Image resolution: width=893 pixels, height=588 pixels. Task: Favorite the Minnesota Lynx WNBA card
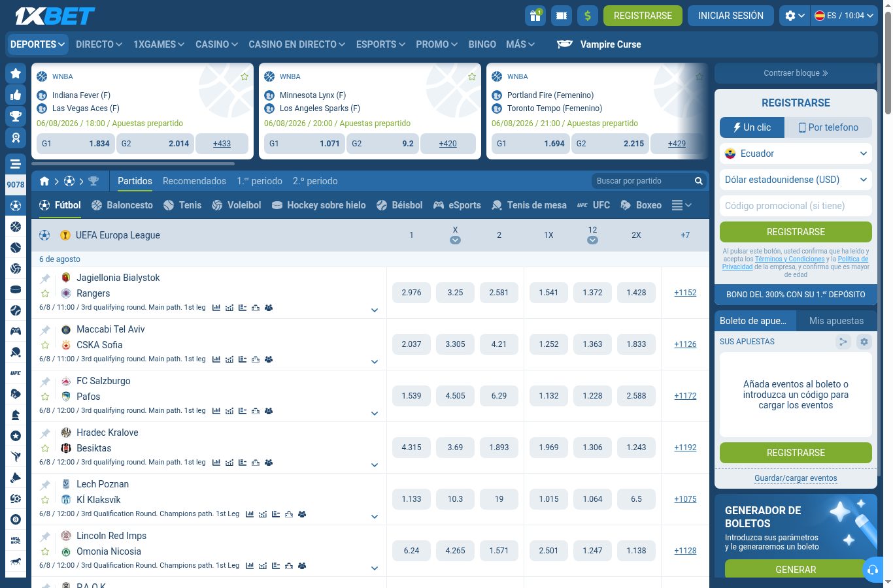click(472, 76)
